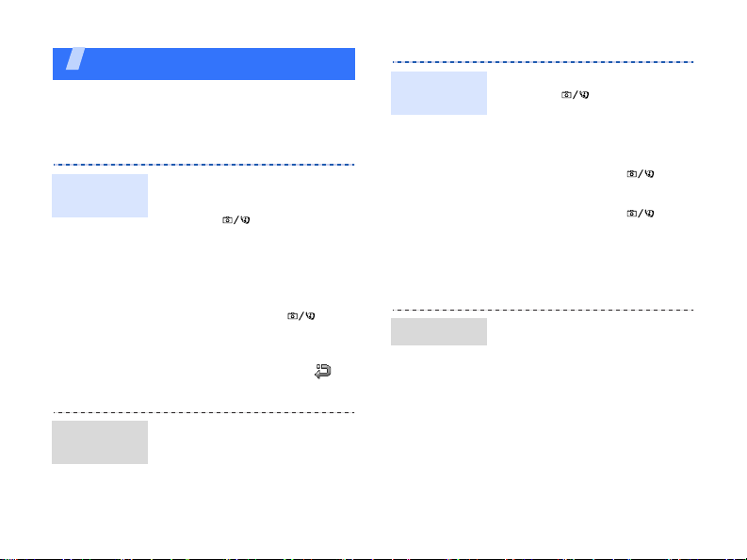Click camera glyph of icon beside left blue box
The image size is (747, 560).
[x=227, y=220]
